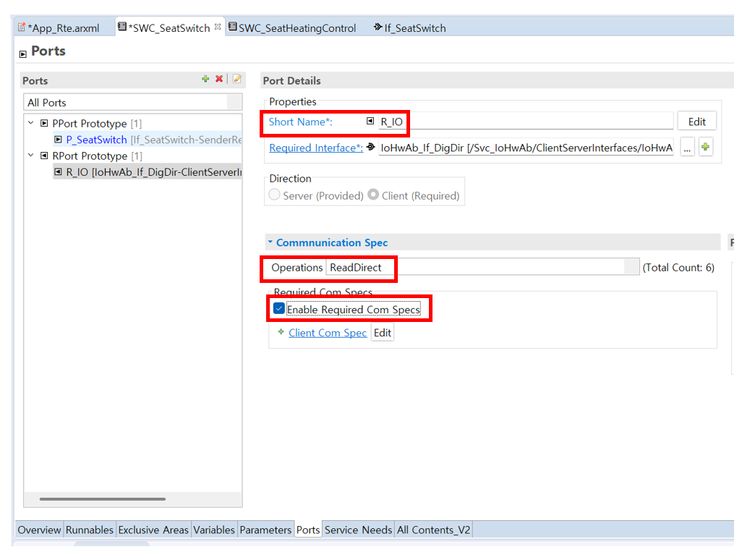Collapse the PPort Prototype tree node

tap(31, 123)
